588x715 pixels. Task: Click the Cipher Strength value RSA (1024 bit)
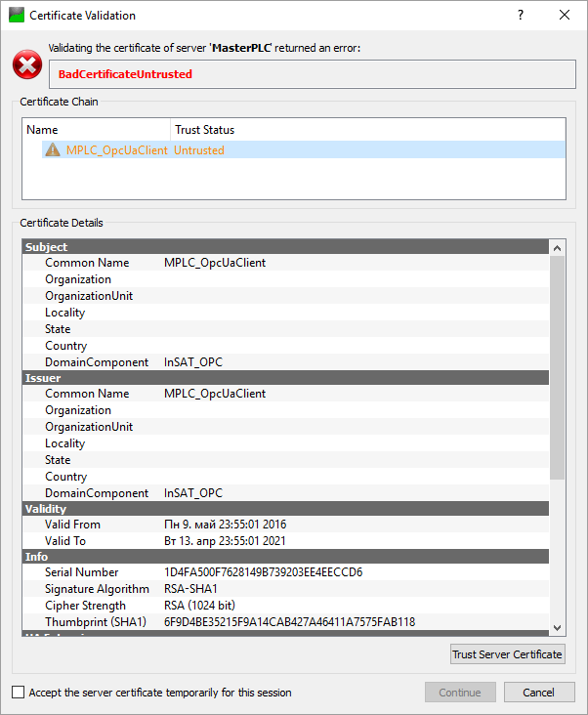pyautogui.click(x=199, y=606)
